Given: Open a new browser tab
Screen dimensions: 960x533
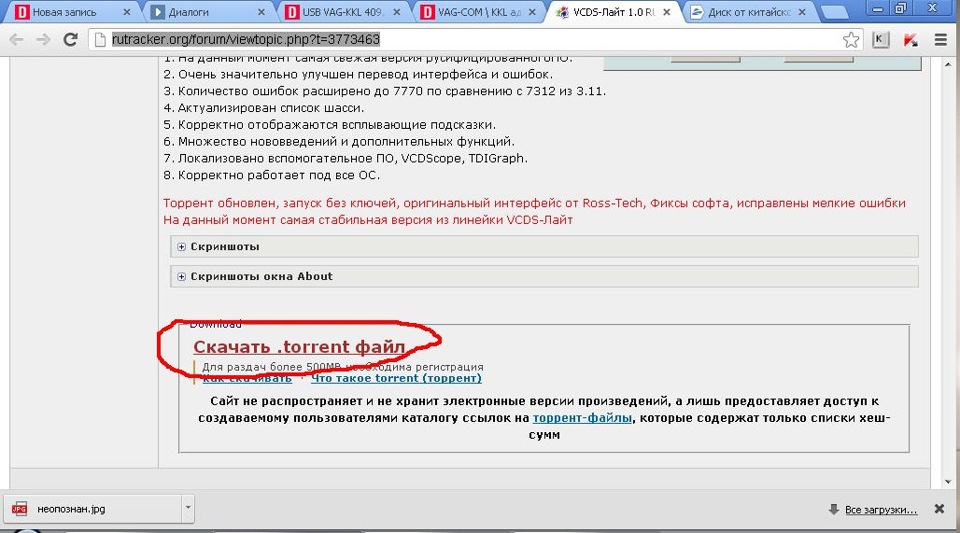Looking at the screenshot, I should (x=833, y=12).
